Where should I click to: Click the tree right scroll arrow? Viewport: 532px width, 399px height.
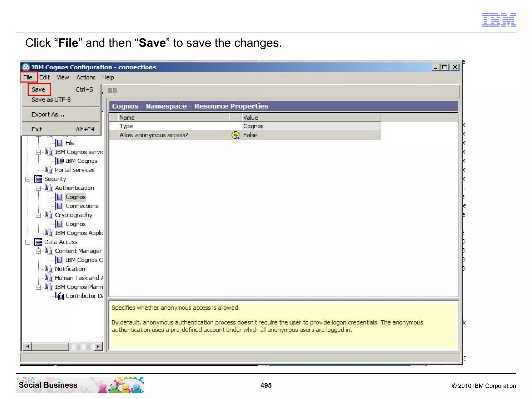(x=98, y=346)
